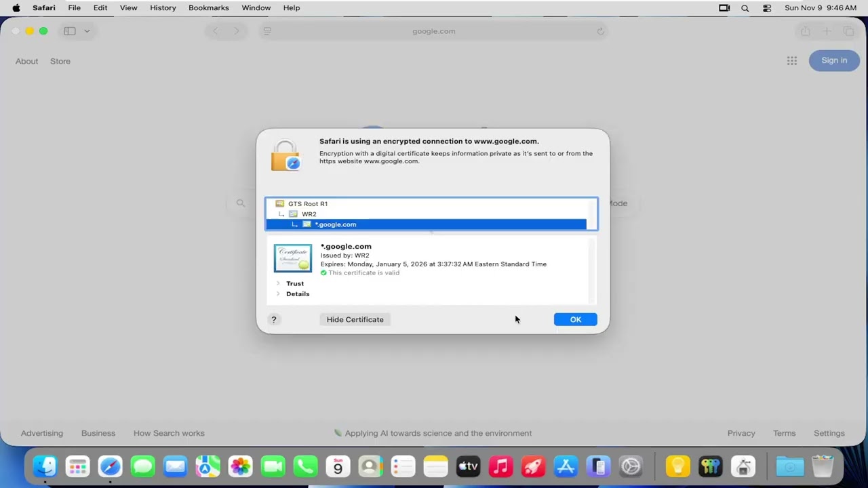
Task: Open Finder from the Dock
Action: 45,466
